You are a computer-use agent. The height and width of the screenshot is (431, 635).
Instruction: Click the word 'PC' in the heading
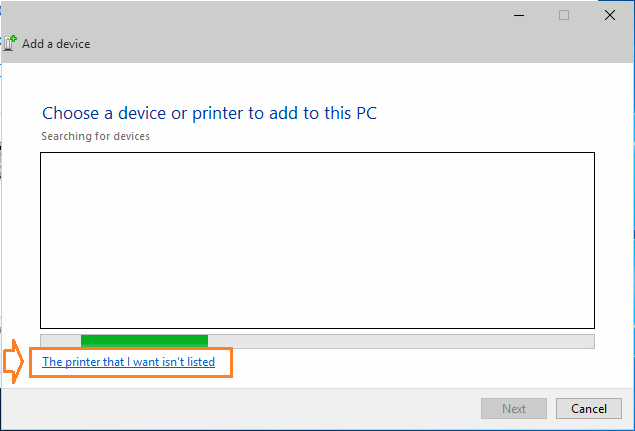(367, 113)
